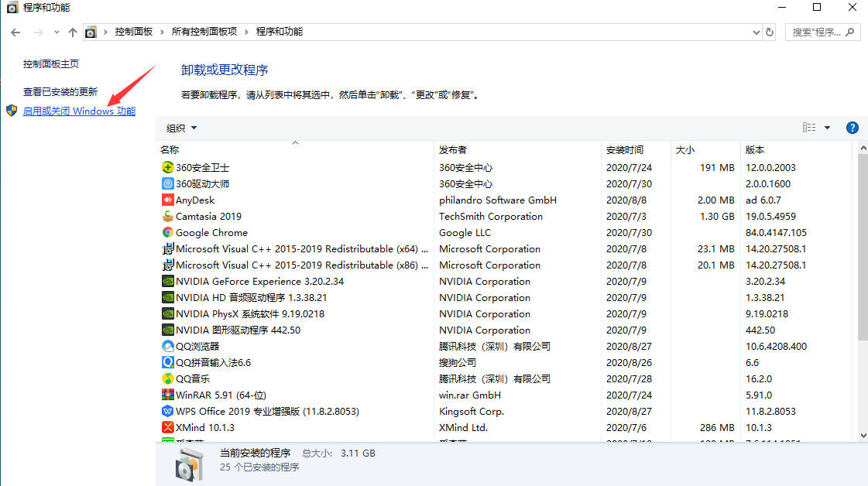Select the NVIDIA GeForce Experience icon
The width and height of the screenshot is (868, 486).
(168, 281)
